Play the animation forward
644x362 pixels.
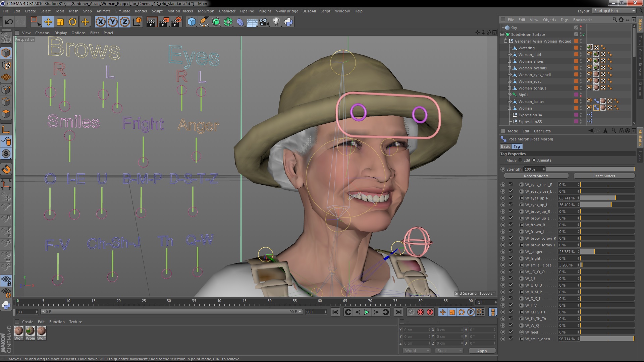(x=367, y=312)
